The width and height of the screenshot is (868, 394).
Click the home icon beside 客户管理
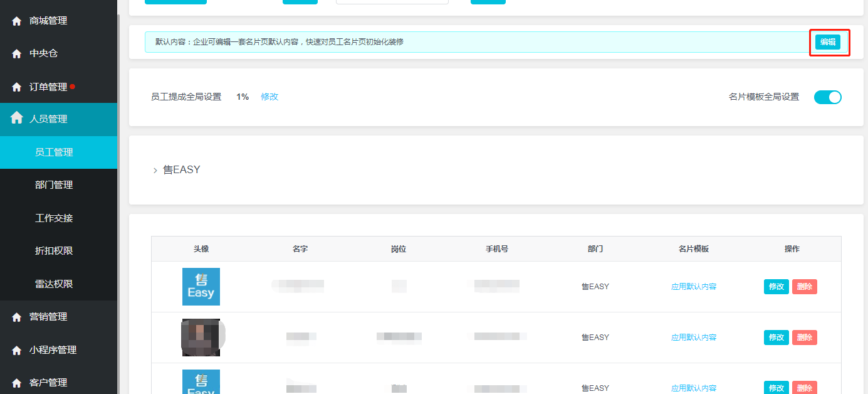17,383
